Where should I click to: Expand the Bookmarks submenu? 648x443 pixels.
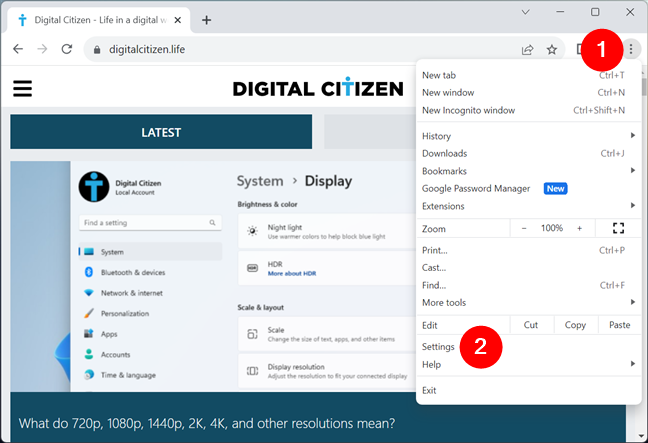pos(529,171)
